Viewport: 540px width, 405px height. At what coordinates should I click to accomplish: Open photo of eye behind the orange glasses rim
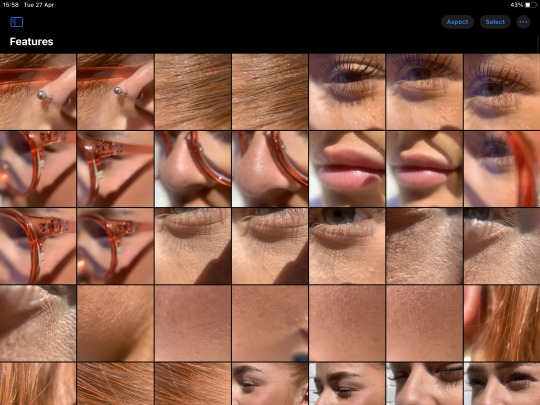pyautogui.click(x=502, y=169)
